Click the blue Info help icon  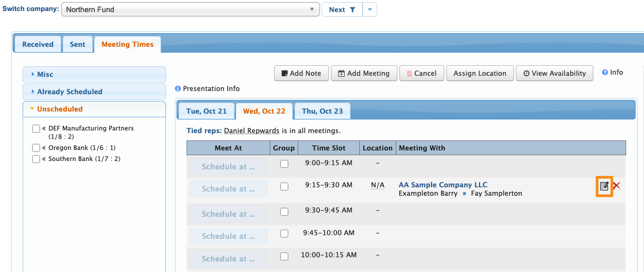605,73
